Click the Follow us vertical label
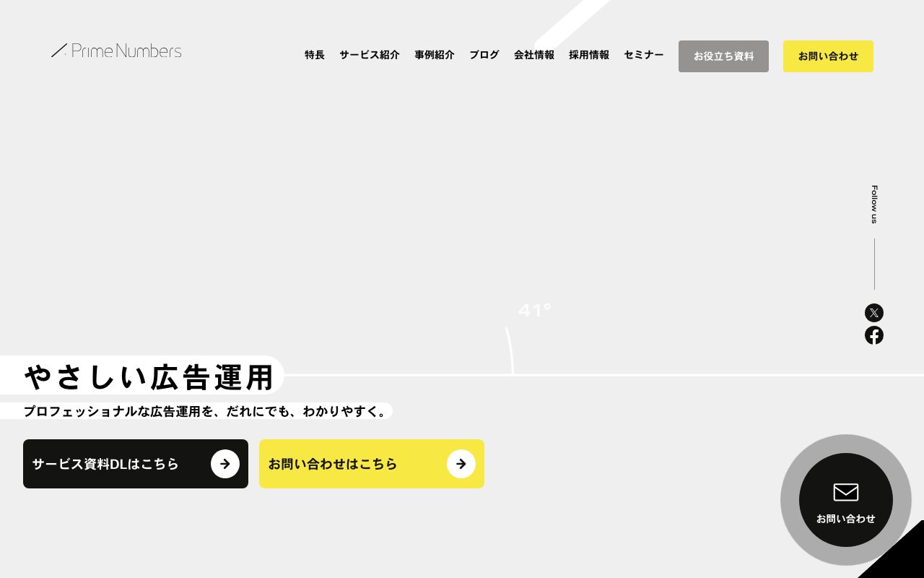 point(874,204)
